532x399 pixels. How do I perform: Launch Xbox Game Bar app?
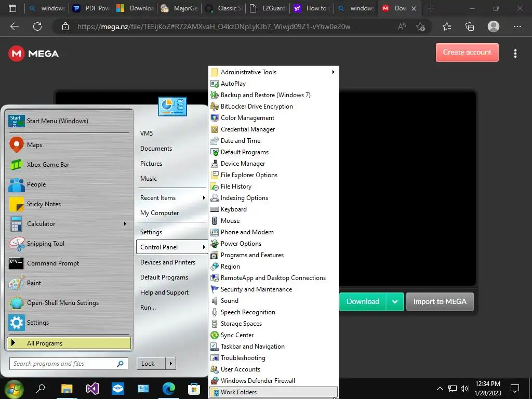click(69, 165)
